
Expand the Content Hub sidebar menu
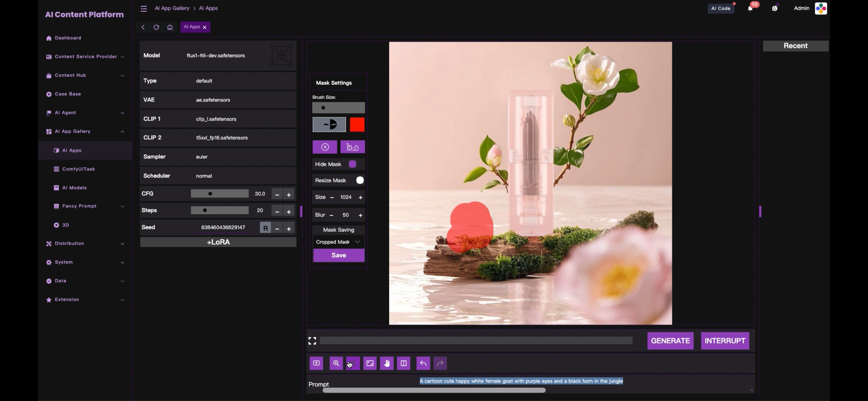coord(85,75)
